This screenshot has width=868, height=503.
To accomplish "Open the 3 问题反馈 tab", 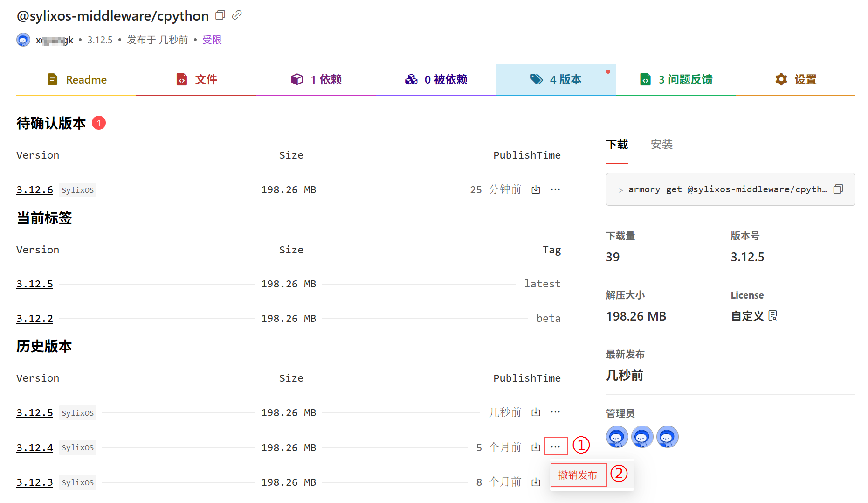I will (x=676, y=80).
